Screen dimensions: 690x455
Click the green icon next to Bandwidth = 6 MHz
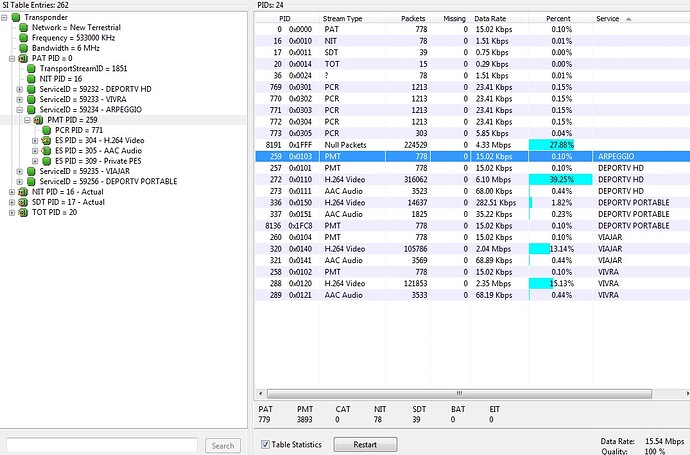[x=24, y=48]
